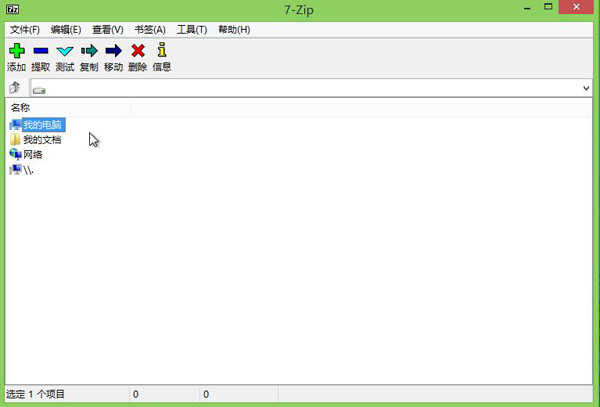Click the 7z application icon in title bar
Viewport: 600px width, 407px height.
(x=13, y=9)
